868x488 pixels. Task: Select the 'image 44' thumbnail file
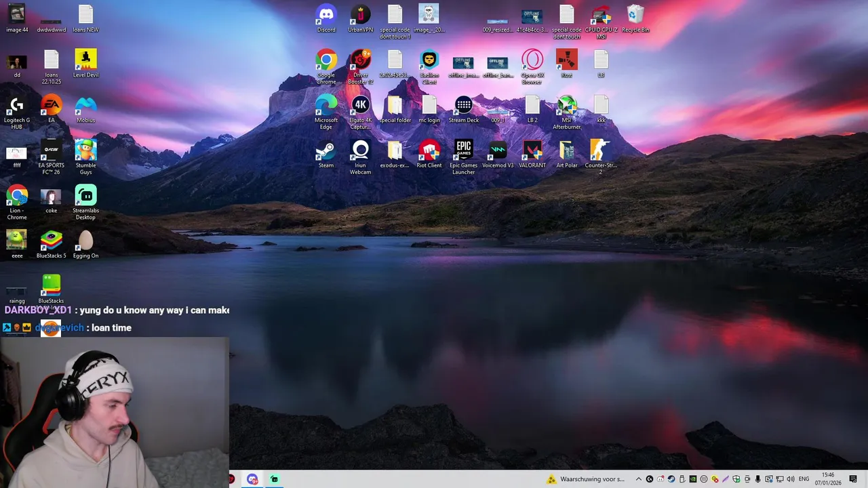point(17,18)
